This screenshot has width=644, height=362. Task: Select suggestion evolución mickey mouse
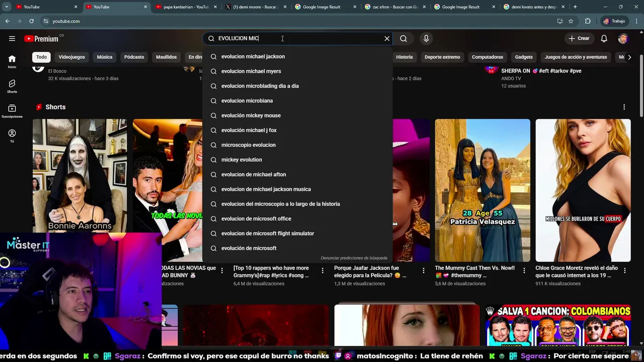(297, 115)
